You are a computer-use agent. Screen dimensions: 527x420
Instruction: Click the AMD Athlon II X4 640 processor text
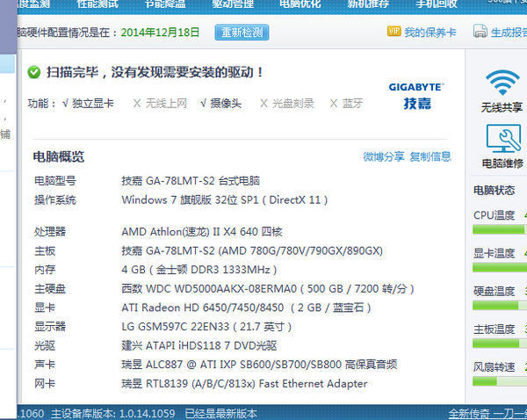[x=202, y=232]
